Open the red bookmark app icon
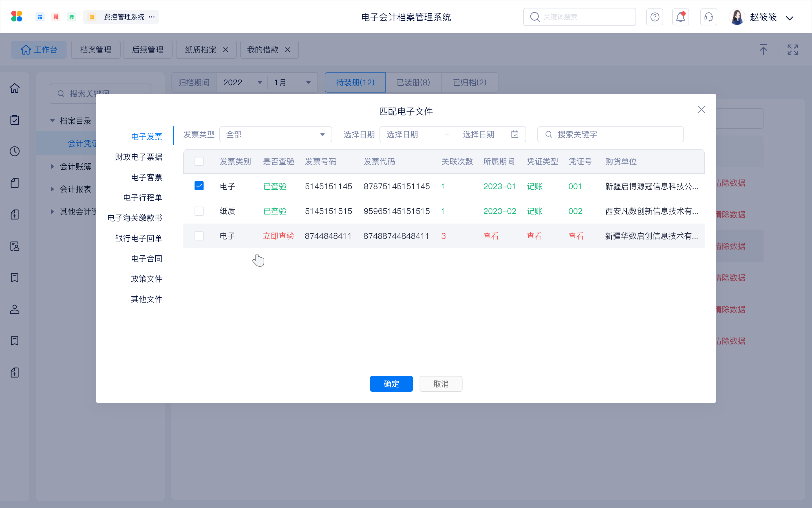Image resolution: width=812 pixels, height=508 pixels. pos(56,17)
